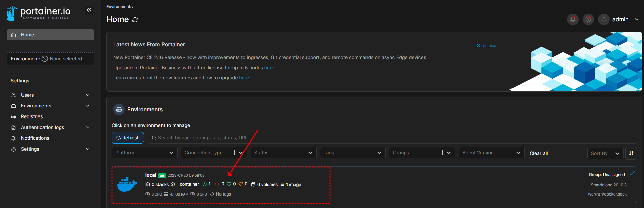Expand the Authentication logs chevron
Screen dimensions: 644x208
point(88,127)
